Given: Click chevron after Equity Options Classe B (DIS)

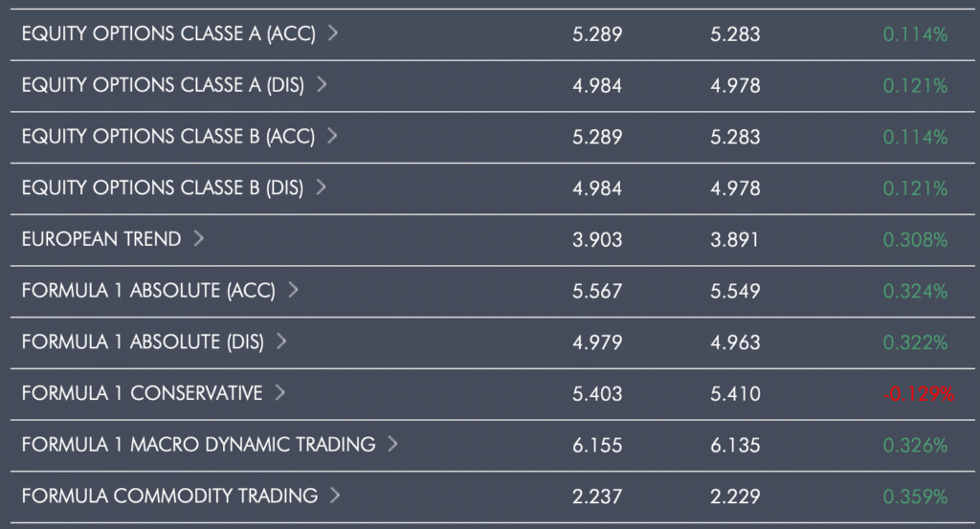Looking at the screenshot, I should 321,187.
